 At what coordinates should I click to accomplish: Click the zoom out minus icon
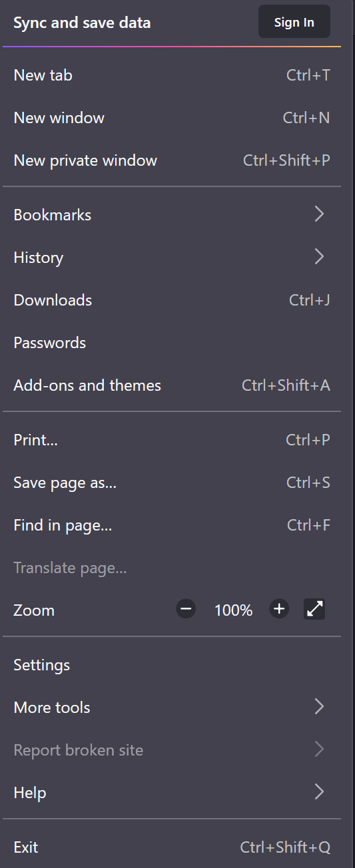[186, 609]
